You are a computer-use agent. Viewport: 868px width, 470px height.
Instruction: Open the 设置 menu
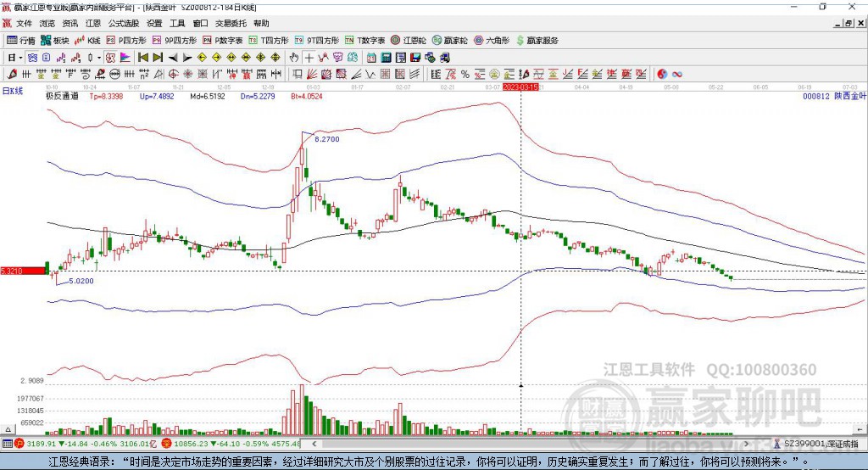(x=154, y=23)
